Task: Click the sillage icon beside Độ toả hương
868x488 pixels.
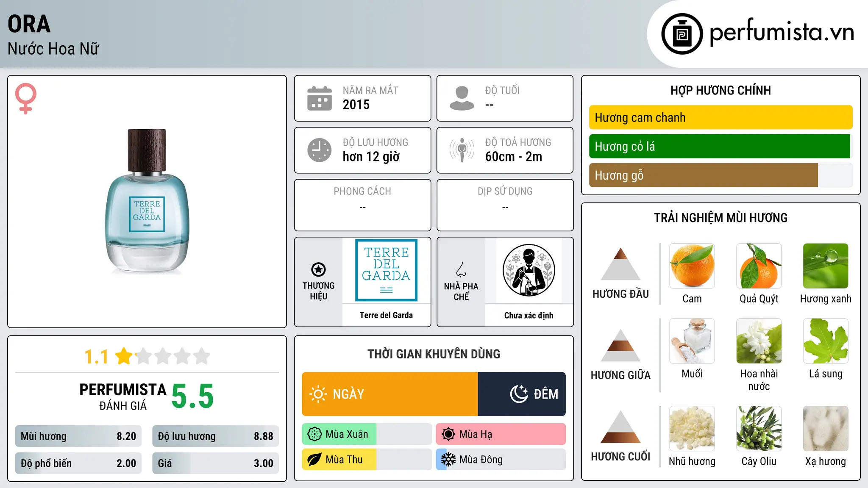Action: point(462,150)
